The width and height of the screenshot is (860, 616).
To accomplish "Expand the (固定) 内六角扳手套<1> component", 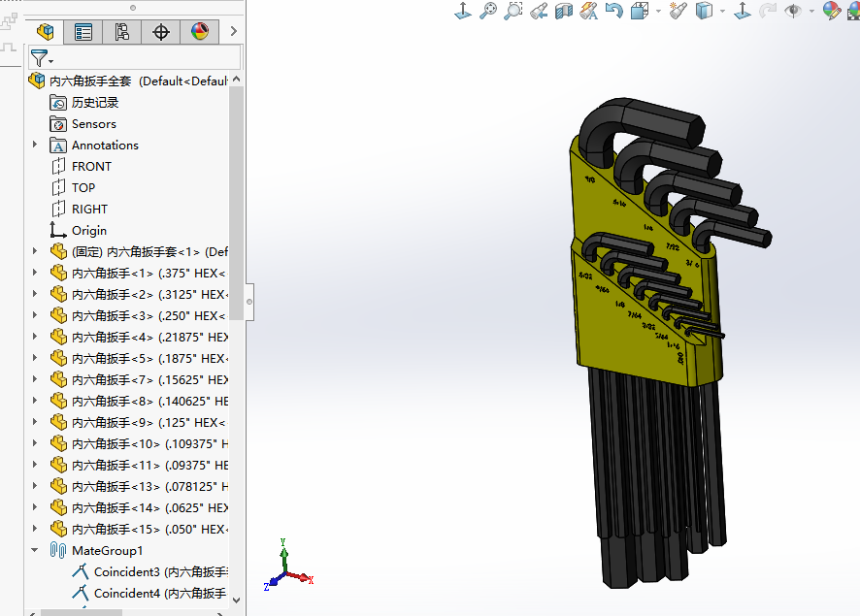I will (35, 251).
